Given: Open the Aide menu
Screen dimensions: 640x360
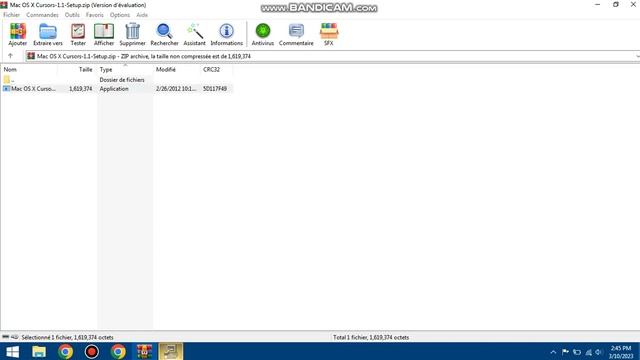Looking at the screenshot, I should (x=142, y=15).
